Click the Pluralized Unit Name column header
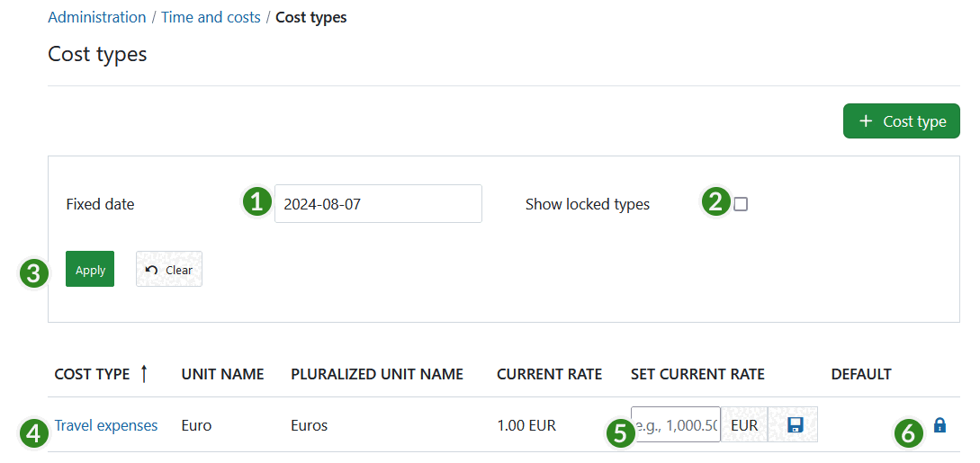Image resolution: width=980 pixels, height=463 pixels. [x=377, y=374]
